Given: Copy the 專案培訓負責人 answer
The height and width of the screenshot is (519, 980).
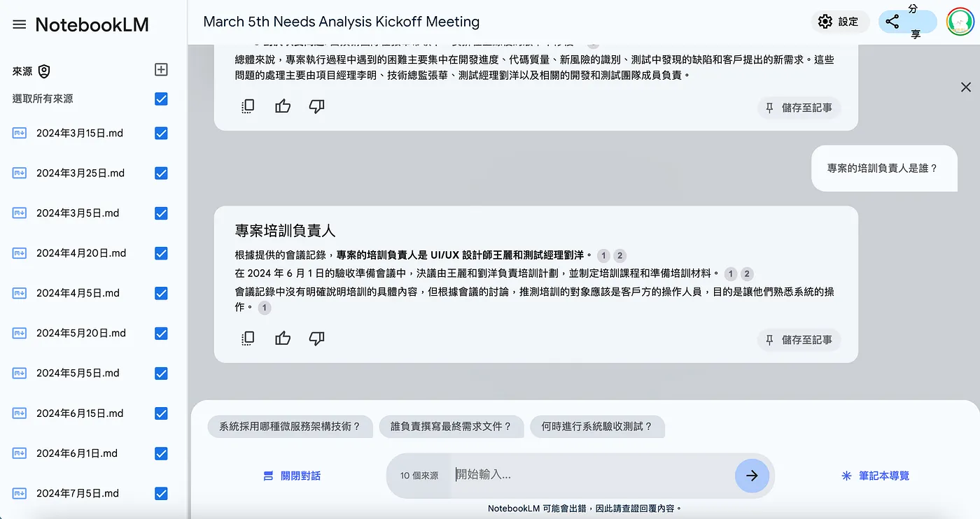Looking at the screenshot, I should pyautogui.click(x=248, y=339).
